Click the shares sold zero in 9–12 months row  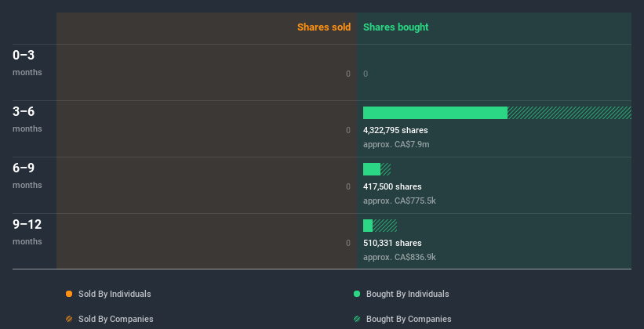click(348, 244)
